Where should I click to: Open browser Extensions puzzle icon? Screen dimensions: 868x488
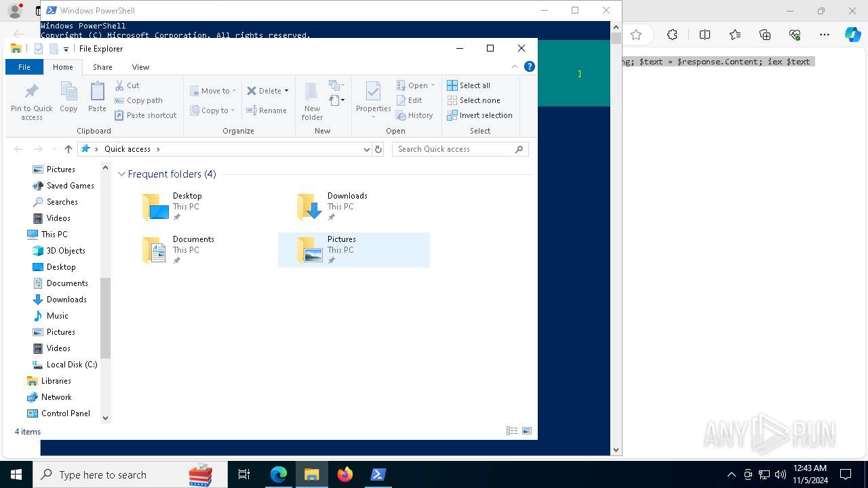pyautogui.click(x=672, y=35)
